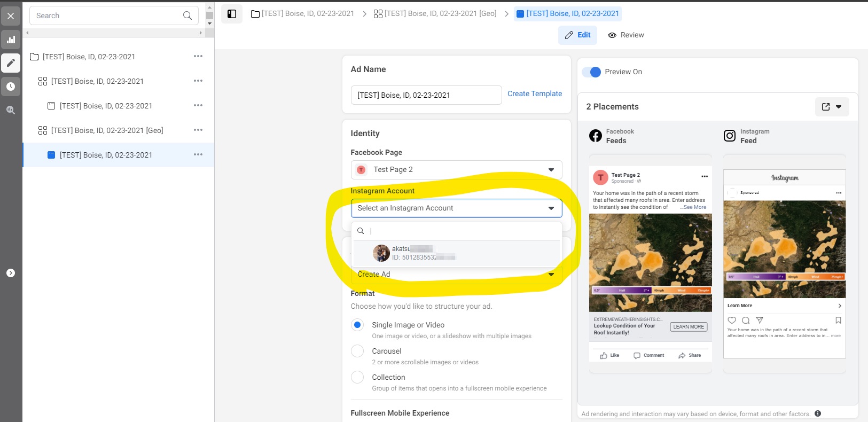The width and height of the screenshot is (868, 422).
Task: Expand the left rail with arrow button
Action: 11,273
